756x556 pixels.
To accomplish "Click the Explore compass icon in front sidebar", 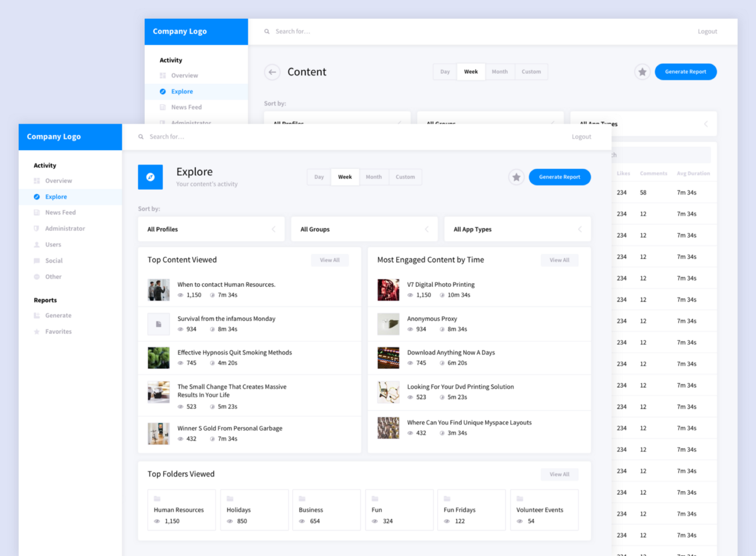I will click(x=37, y=197).
